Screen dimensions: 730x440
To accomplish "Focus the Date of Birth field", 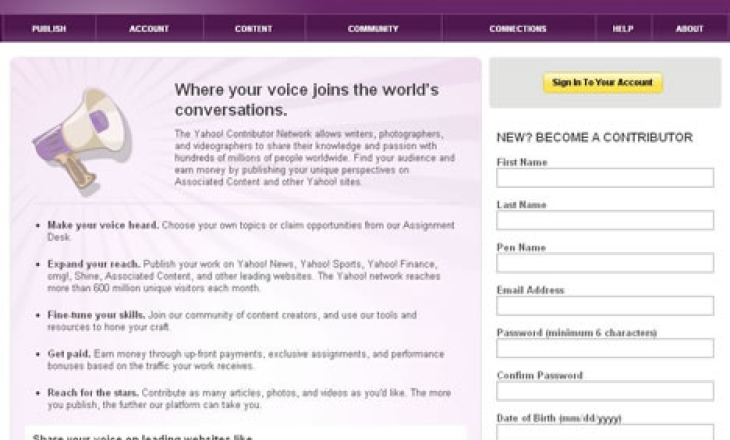I will [605, 432].
